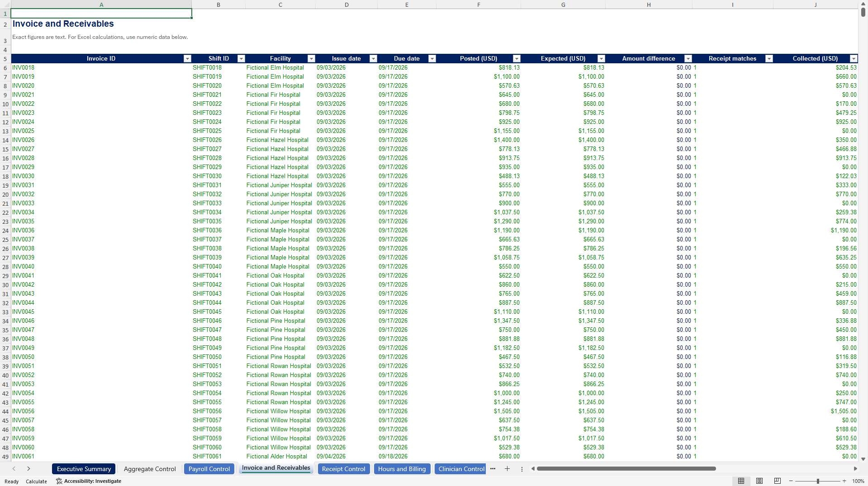Switch to Page Layout view icon
This screenshot has width=868, height=486.
[759, 481]
